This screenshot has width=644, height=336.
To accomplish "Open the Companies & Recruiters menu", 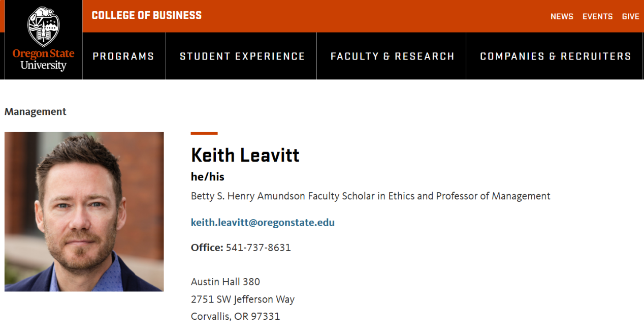I will click(555, 56).
